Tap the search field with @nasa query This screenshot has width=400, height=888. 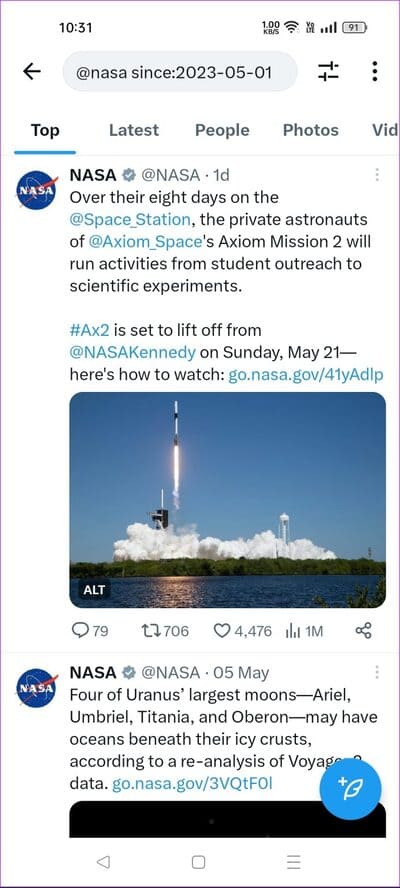(180, 71)
